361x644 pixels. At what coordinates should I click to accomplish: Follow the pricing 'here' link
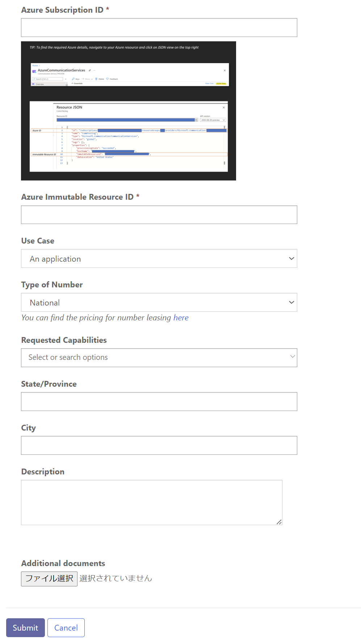[181, 317]
